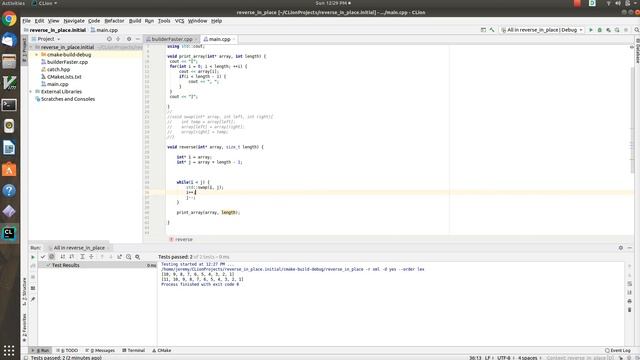Open the Terminal tool window
Screen dimensions: 640x360
133,351
